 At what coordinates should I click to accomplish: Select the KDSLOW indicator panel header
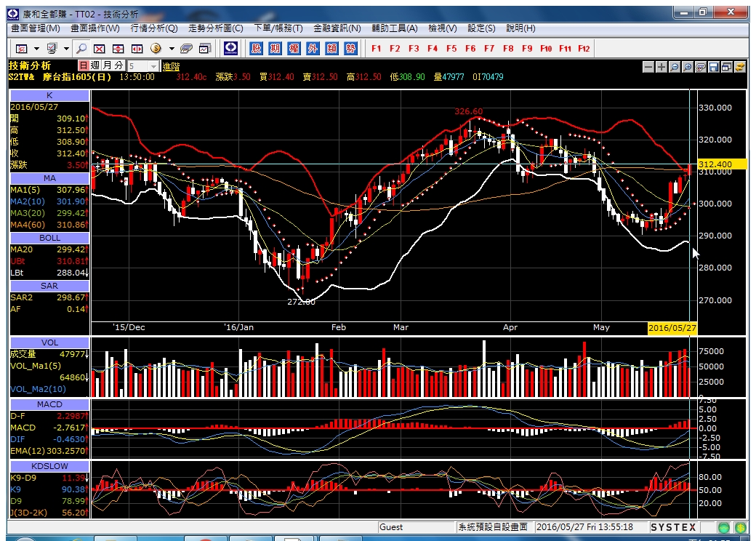[x=49, y=466]
